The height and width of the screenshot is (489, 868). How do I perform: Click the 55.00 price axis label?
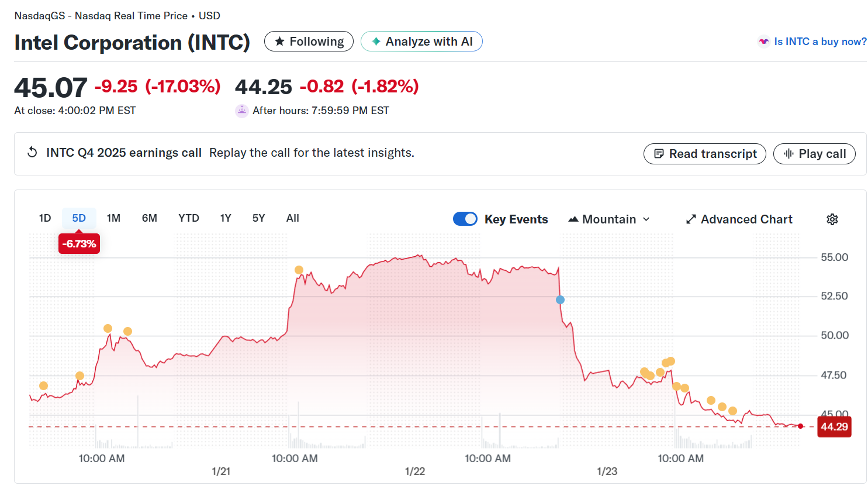click(834, 257)
